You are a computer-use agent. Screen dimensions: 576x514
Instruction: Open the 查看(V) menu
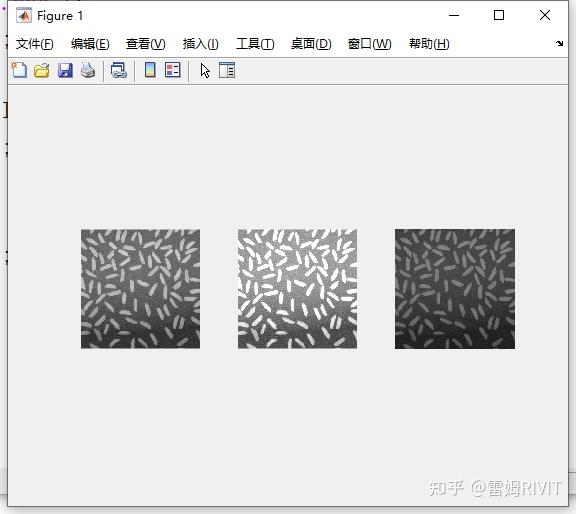(x=145, y=44)
